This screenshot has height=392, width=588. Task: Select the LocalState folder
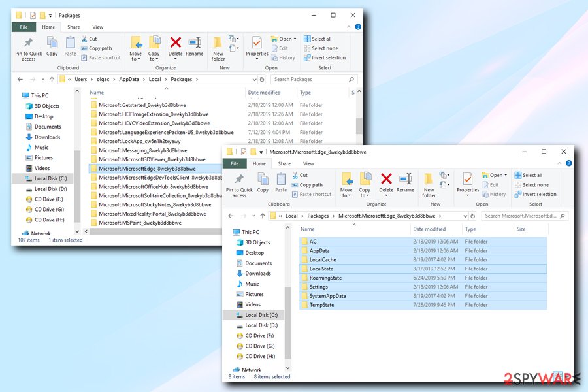[423, 269]
